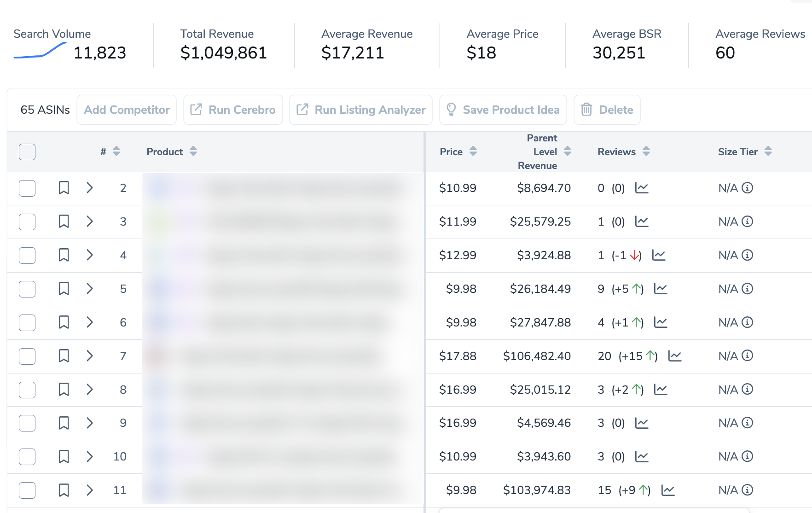Check the box for row 10

pyautogui.click(x=27, y=456)
